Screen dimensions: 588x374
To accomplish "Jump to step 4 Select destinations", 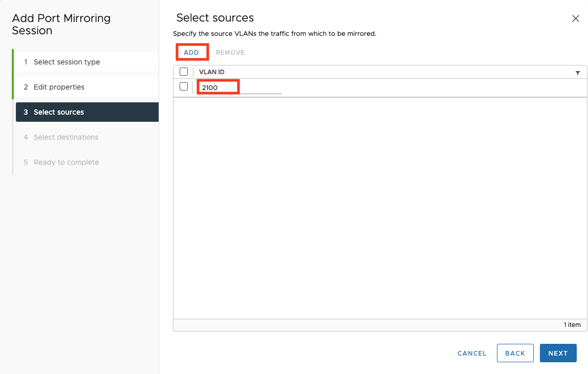I will [x=66, y=137].
